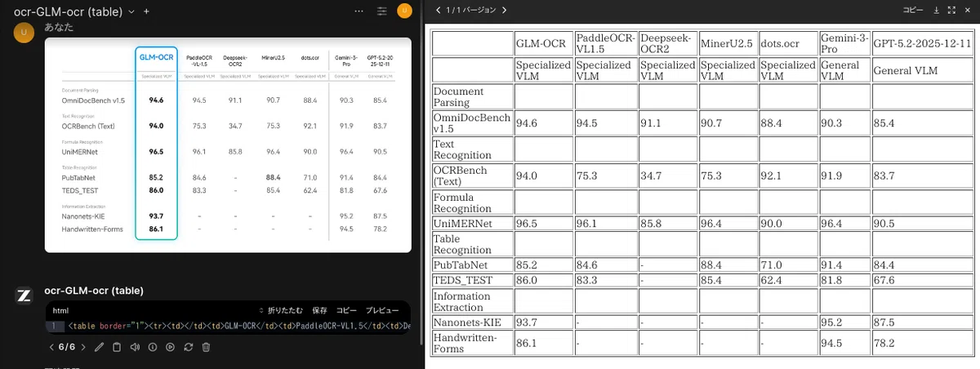Image resolution: width=980 pixels, height=369 pixels.
Task: Open the model selector dropdown next to ocr-GLM-ocr
Action: [130, 12]
